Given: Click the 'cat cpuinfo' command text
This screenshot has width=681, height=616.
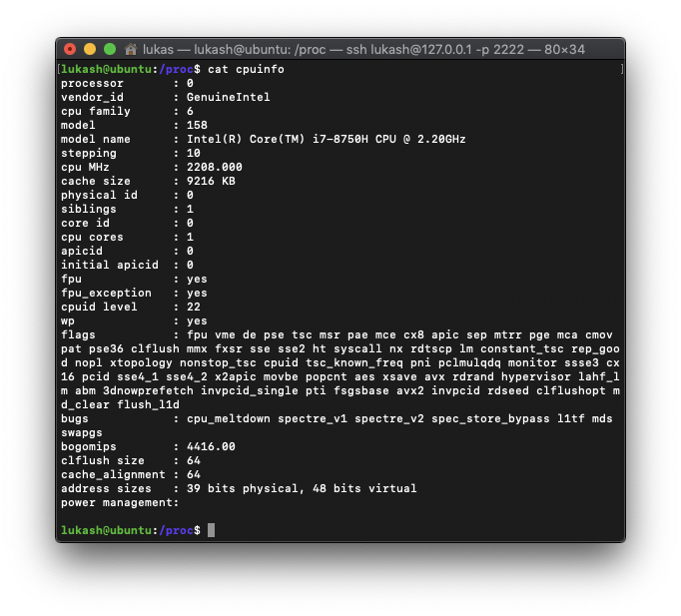Looking at the screenshot, I should 246,70.
